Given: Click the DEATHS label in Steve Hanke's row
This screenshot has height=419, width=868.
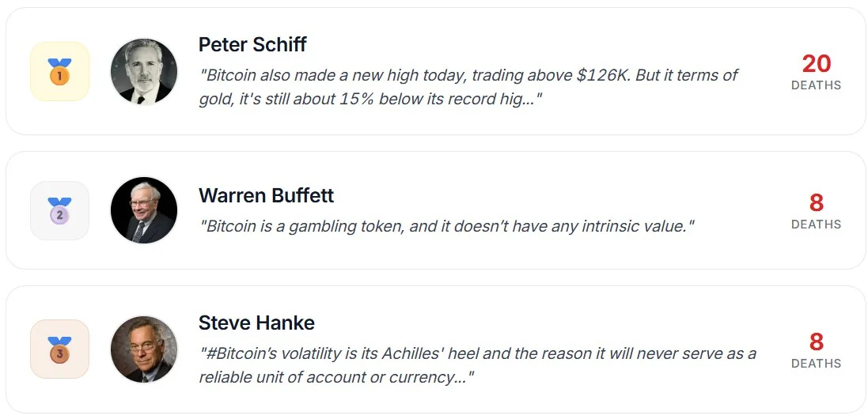Looking at the screenshot, I should 816,364.
